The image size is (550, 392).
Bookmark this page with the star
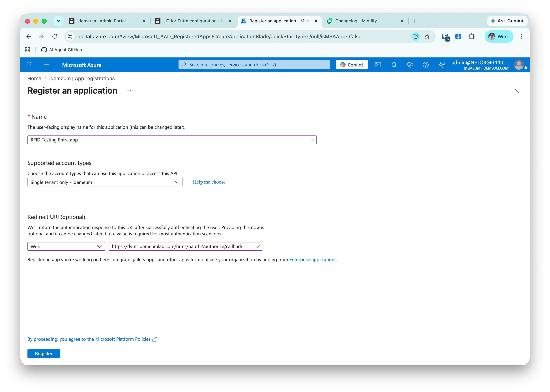[x=427, y=36]
